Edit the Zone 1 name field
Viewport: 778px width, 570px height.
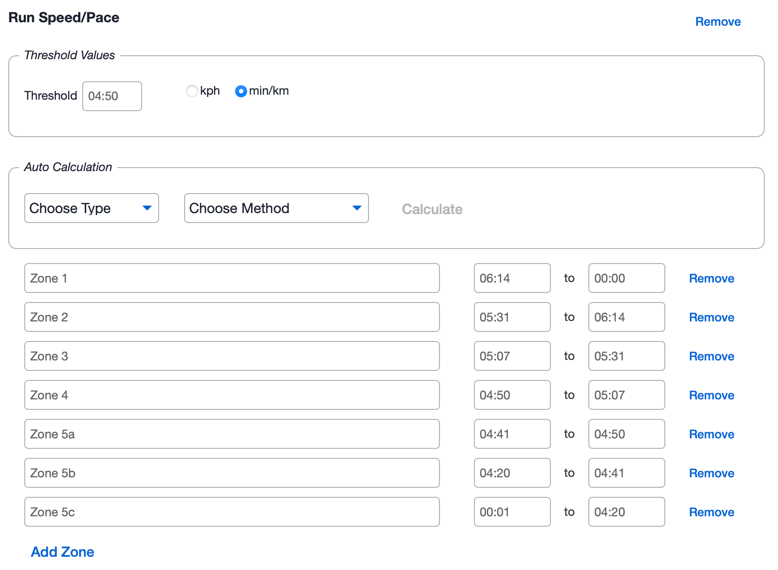[x=232, y=278]
